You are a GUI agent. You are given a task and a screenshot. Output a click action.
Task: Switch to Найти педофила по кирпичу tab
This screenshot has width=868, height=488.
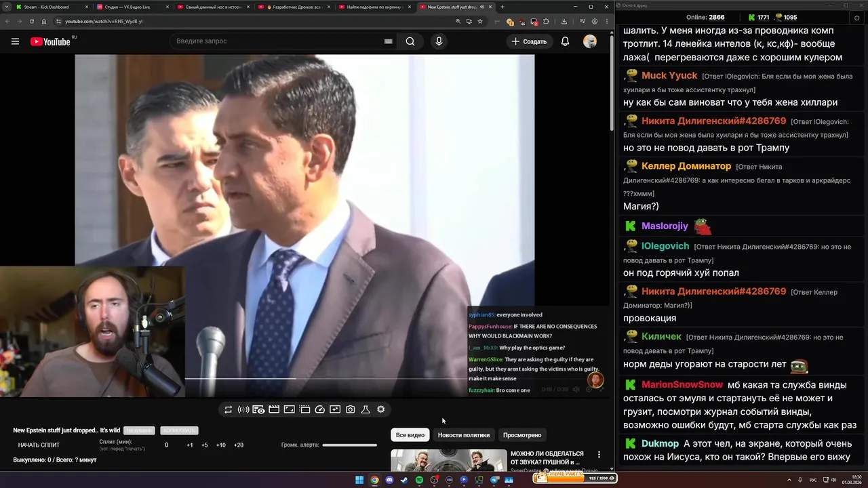point(376,7)
